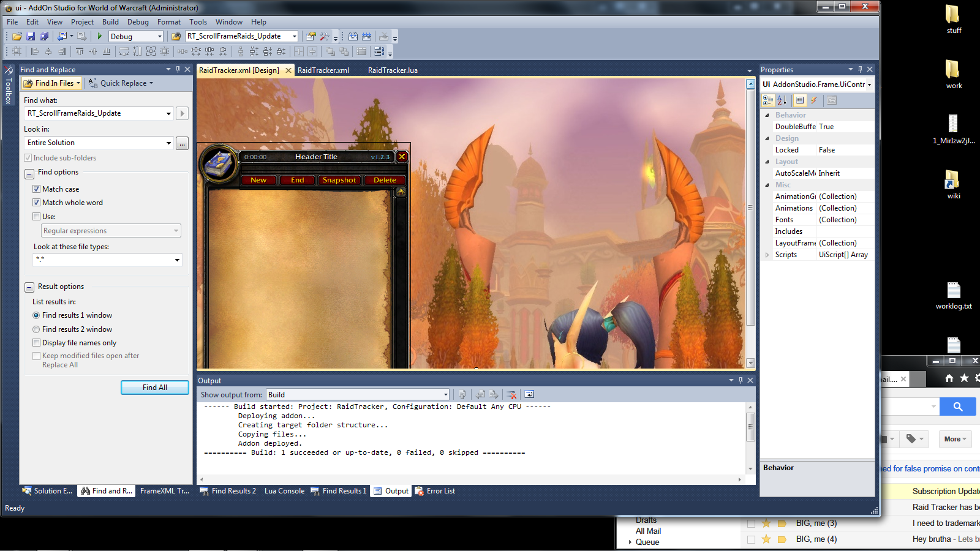This screenshot has height=551, width=980.
Task: Select Find results 2 window radio button
Action: click(x=36, y=329)
